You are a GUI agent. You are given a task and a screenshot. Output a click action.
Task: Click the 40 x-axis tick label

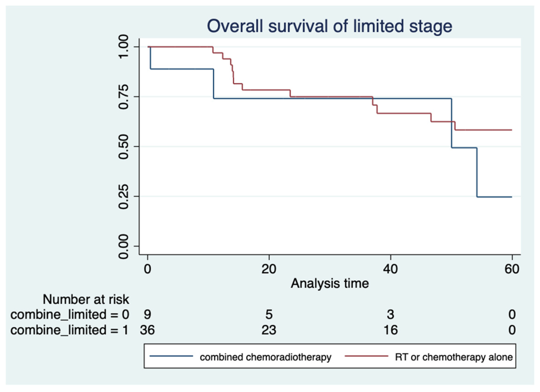click(390, 269)
